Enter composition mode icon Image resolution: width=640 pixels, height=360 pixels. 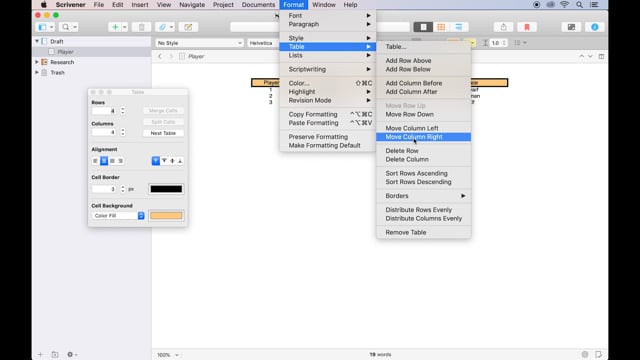[571, 27]
